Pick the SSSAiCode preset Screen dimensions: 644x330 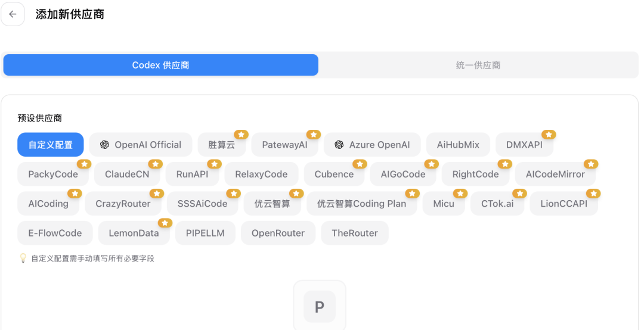coord(203,204)
